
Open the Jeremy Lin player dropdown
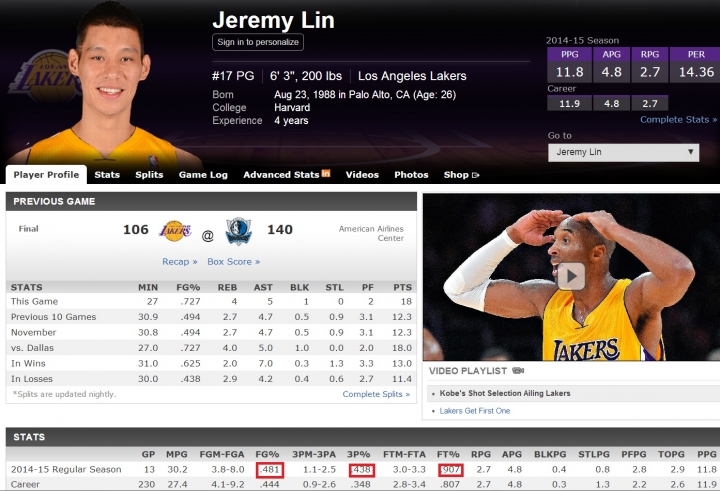coord(623,152)
